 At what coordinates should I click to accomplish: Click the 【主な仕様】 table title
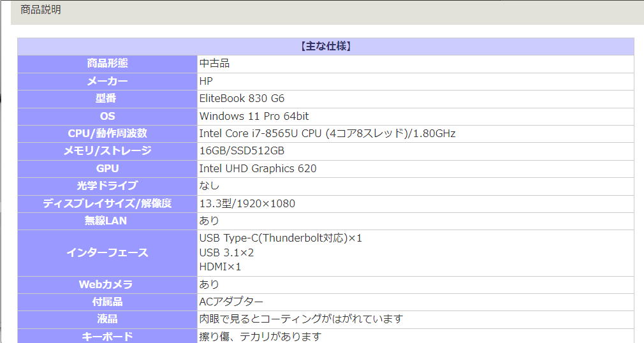point(326,47)
